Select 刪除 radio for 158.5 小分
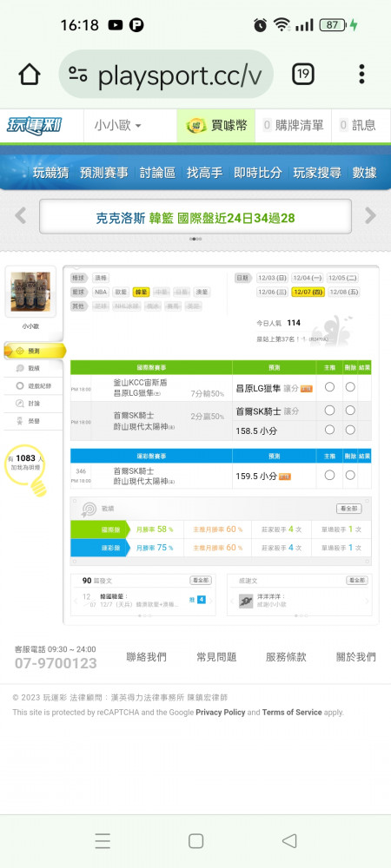 350,430
